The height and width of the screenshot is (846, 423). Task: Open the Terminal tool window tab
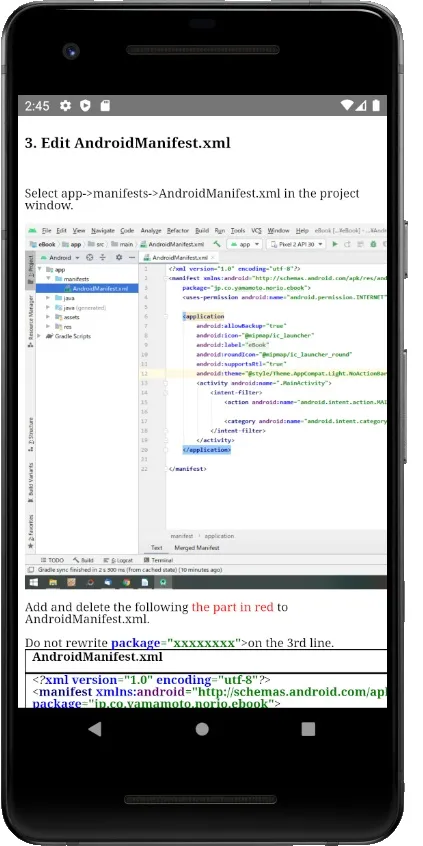(x=158, y=561)
